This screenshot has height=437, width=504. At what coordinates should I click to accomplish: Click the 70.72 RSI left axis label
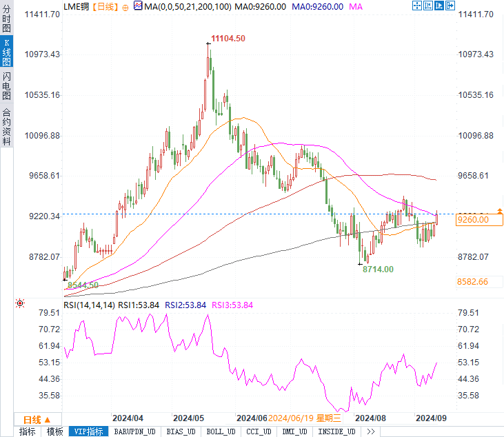click(x=49, y=329)
